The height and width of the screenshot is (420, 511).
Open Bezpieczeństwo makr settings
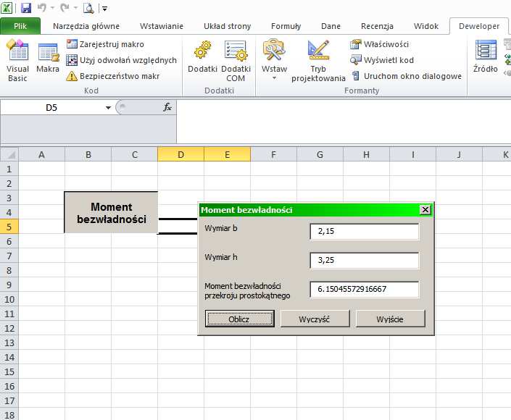click(113, 76)
